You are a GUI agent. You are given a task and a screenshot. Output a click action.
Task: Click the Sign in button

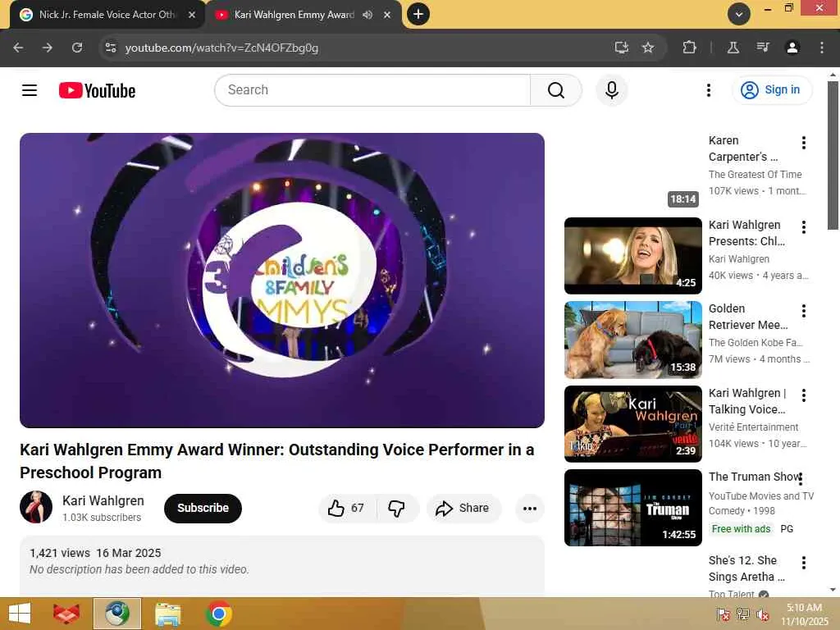(x=772, y=90)
